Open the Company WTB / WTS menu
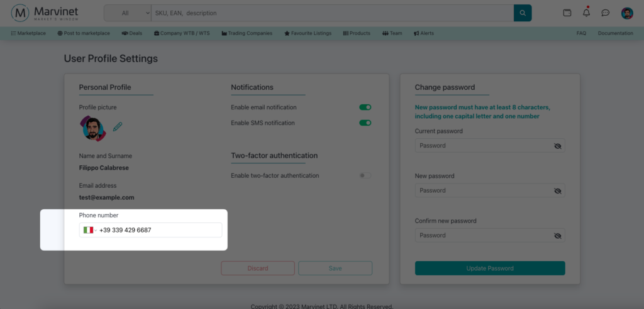 pyautogui.click(x=182, y=33)
